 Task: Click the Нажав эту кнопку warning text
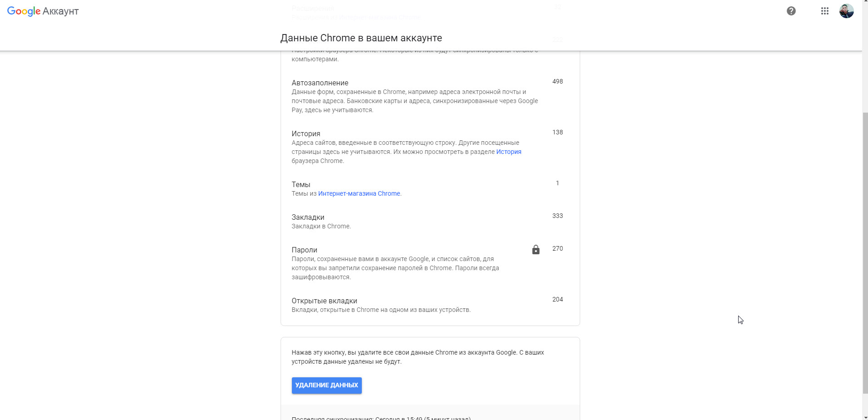[x=418, y=357]
